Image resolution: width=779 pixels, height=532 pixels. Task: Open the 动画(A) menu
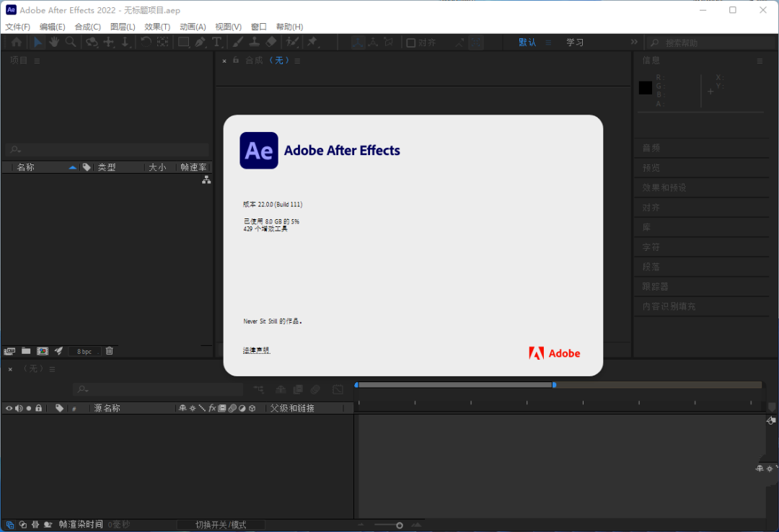point(193,27)
